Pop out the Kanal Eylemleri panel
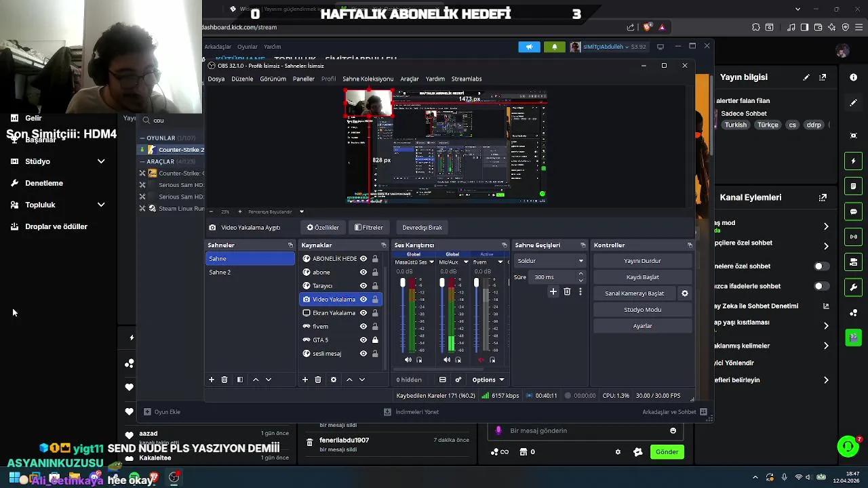Viewport: 868px width, 488px height. 823,197
